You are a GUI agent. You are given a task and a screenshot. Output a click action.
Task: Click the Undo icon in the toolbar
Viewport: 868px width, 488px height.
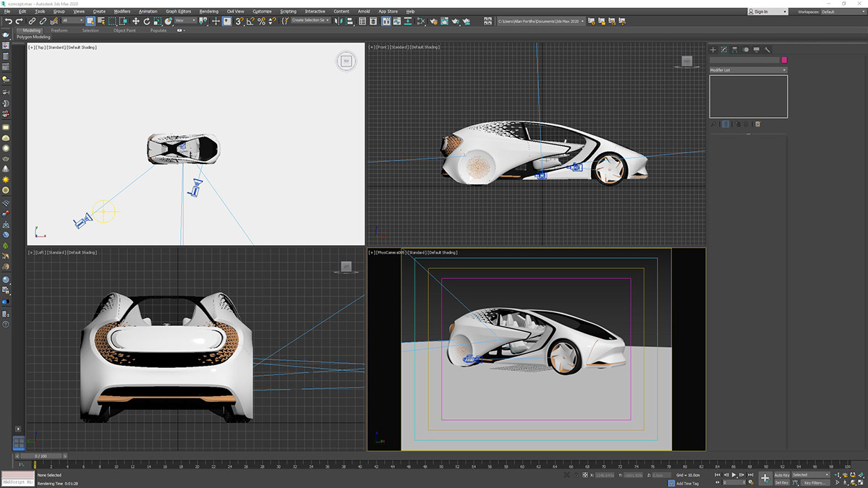tap(9, 22)
